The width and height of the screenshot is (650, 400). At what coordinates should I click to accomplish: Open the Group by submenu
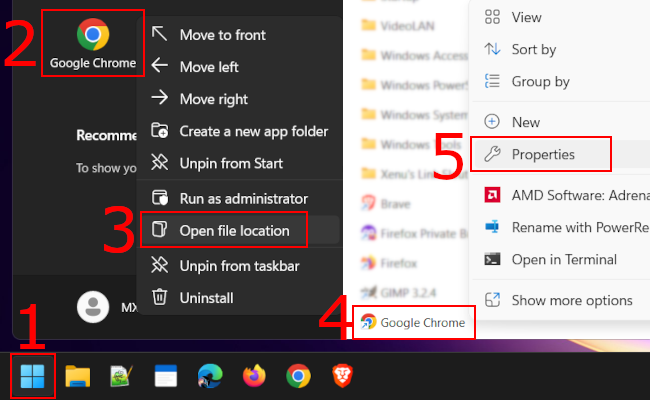point(561,82)
